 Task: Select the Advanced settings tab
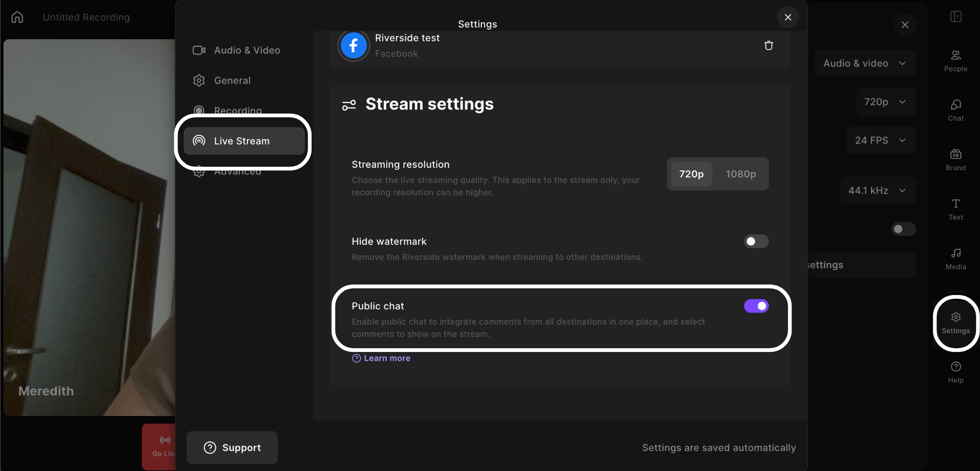[244, 171]
